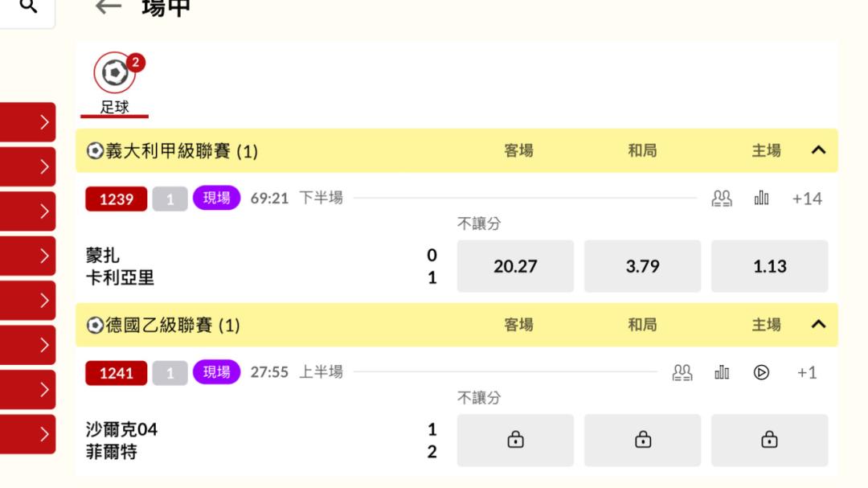Open the first red sidebar chevron item
The height and width of the screenshot is (488, 868).
(27, 122)
